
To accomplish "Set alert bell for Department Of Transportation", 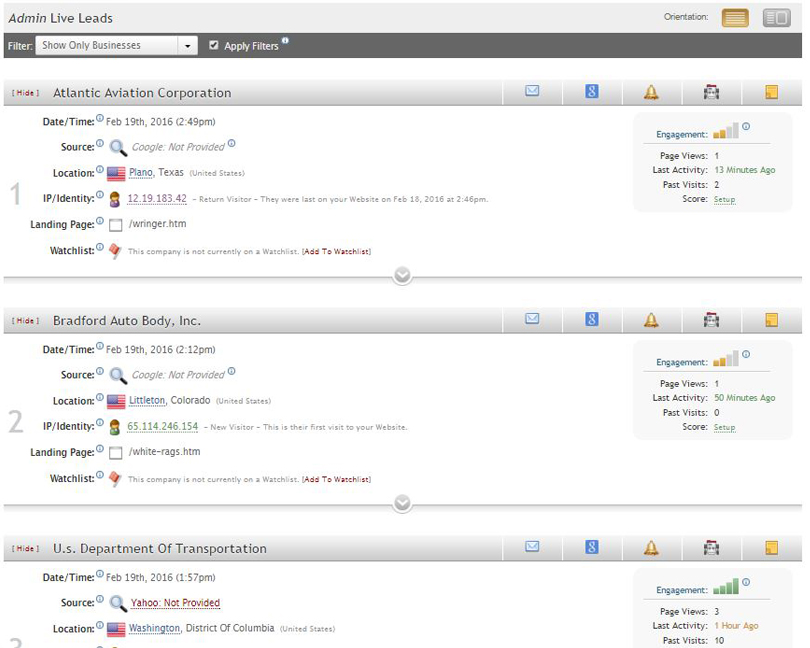I will tap(651, 548).
